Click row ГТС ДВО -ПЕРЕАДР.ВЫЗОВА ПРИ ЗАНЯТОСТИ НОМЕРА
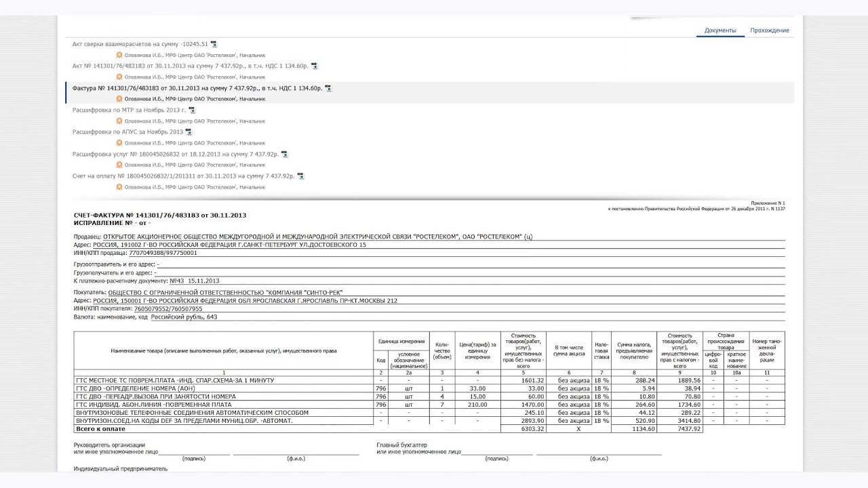This screenshot has height=488, width=868. click(x=429, y=396)
